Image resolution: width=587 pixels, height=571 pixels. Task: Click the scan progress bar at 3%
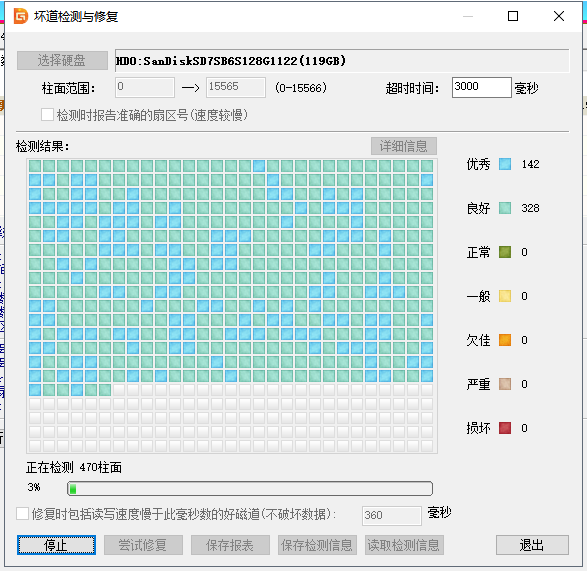(x=250, y=489)
